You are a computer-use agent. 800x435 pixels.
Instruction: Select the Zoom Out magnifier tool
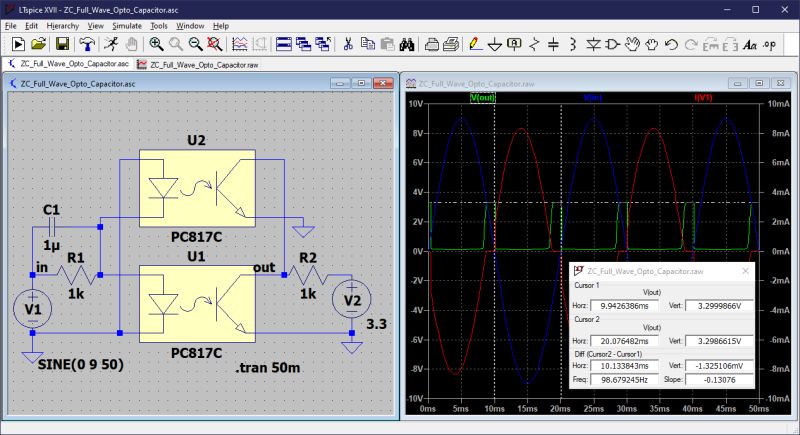point(195,44)
